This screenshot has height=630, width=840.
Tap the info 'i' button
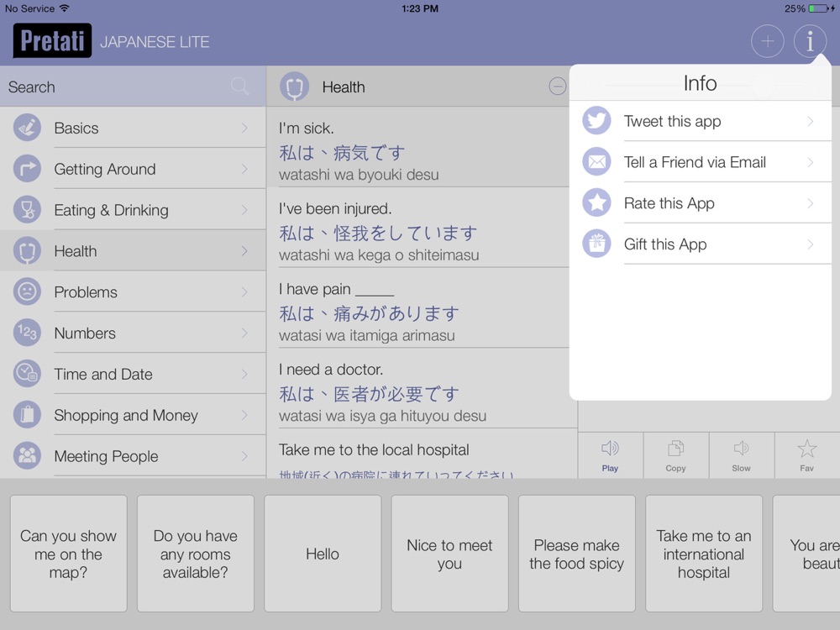[810, 41]
